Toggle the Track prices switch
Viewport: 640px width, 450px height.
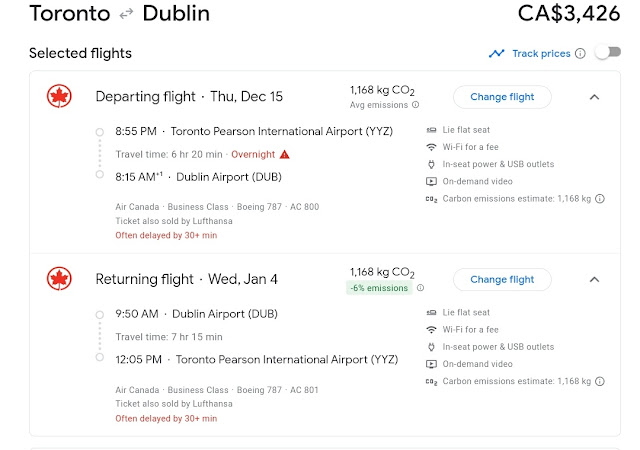tap(607, 53)
